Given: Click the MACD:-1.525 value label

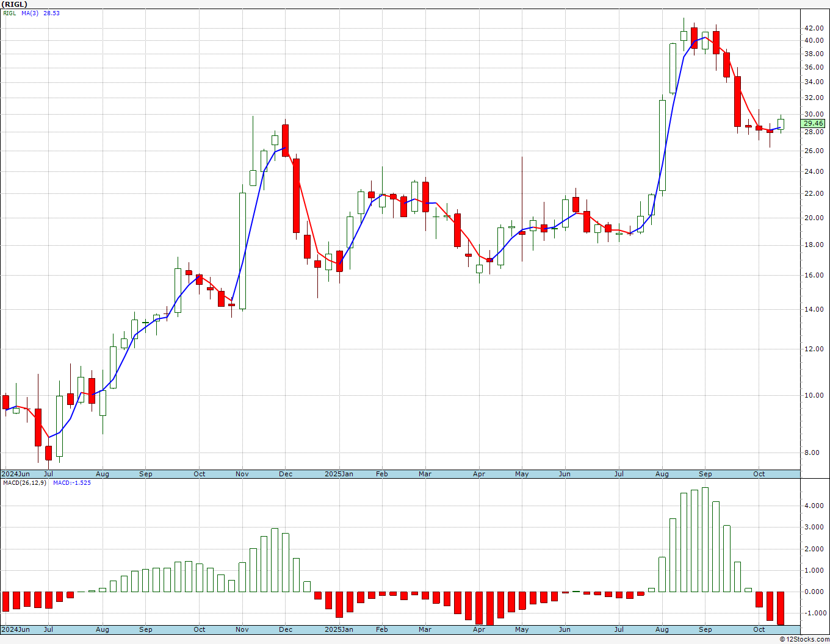Looking at the screenshot, I should tap(72, 482).
